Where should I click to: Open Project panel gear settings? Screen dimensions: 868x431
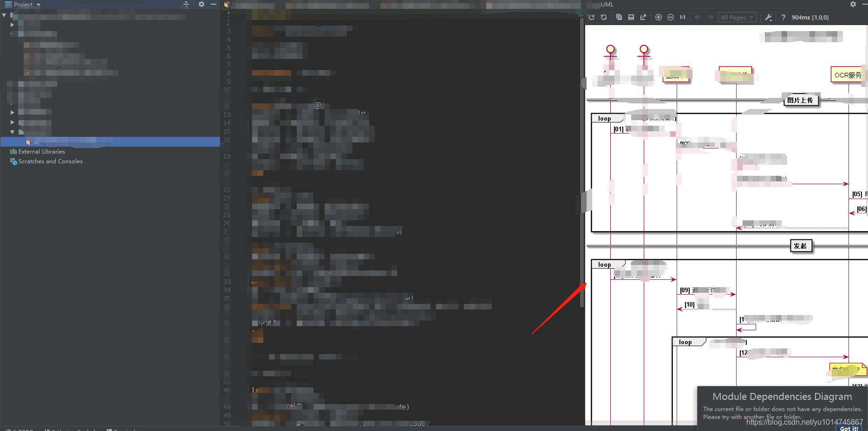tap(202, 4)
